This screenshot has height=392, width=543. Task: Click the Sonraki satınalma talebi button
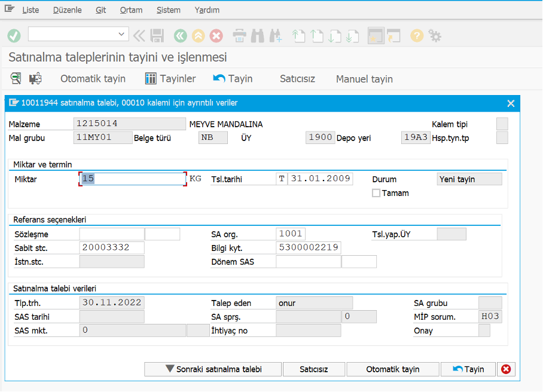pos(213,369)
